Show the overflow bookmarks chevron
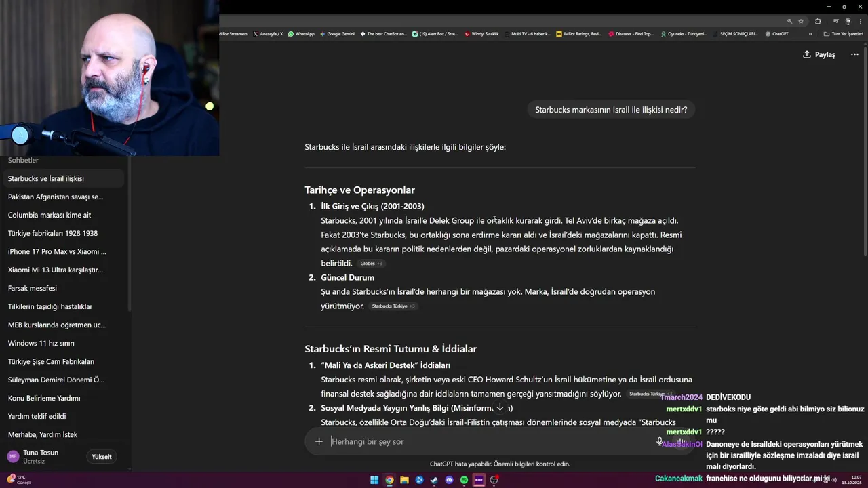This screenshot has height=488, width=868. tap(810, 33)
